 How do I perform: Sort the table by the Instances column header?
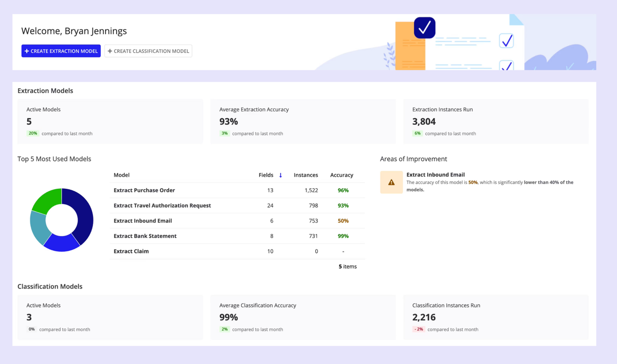(x=305, y=175)
